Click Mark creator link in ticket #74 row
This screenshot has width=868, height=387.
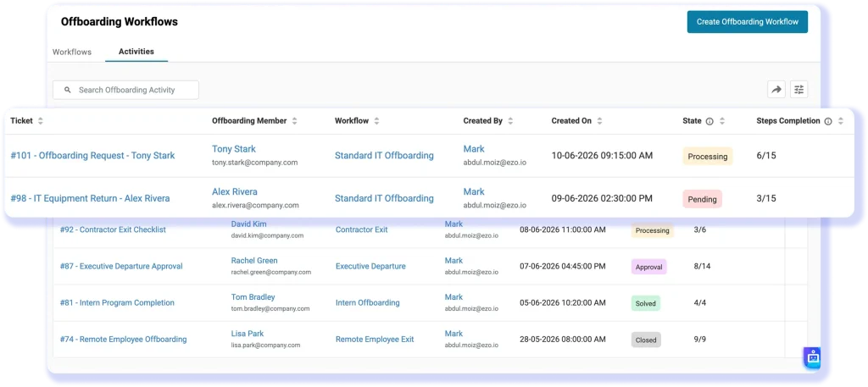pos(454,334)
